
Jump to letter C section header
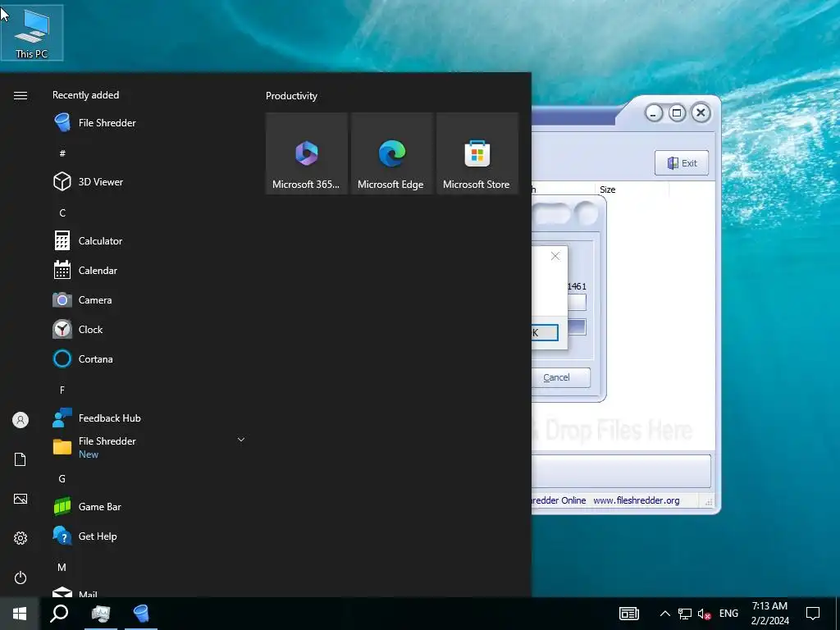[62, 212]
